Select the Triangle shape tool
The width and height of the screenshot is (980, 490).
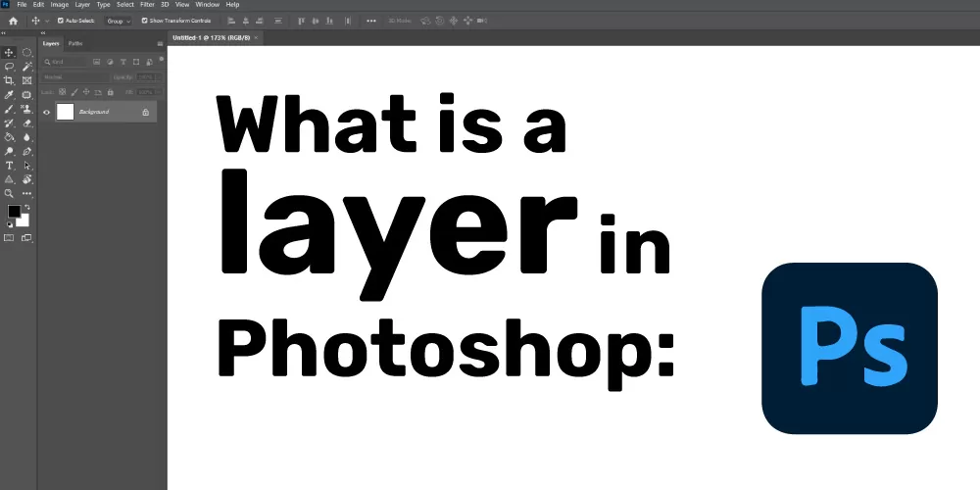(9, 179)
